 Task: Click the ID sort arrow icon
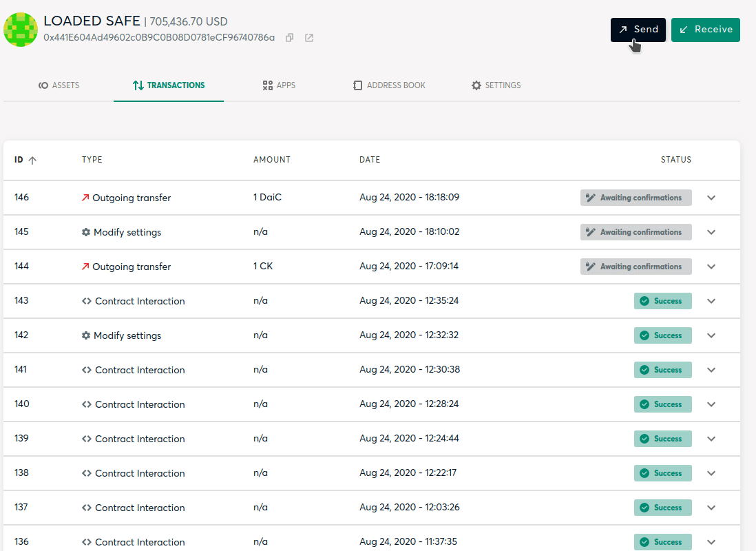click(32, 160)
